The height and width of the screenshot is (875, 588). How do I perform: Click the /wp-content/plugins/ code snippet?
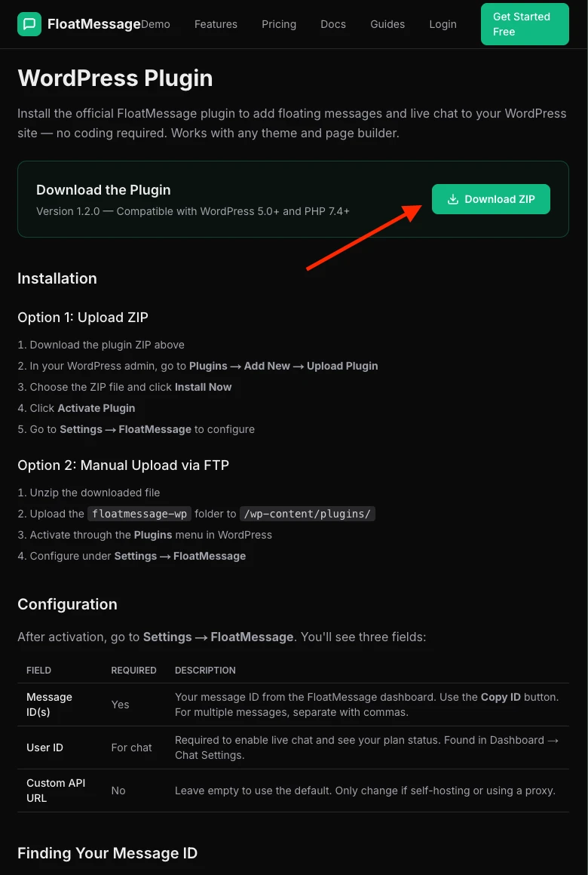[x=308, y=514]
